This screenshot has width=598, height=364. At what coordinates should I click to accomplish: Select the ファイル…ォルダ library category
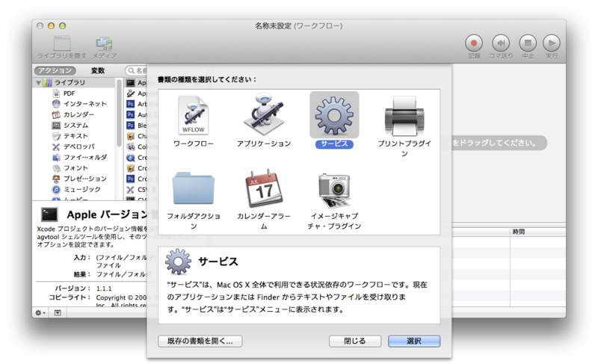point(85,157)
